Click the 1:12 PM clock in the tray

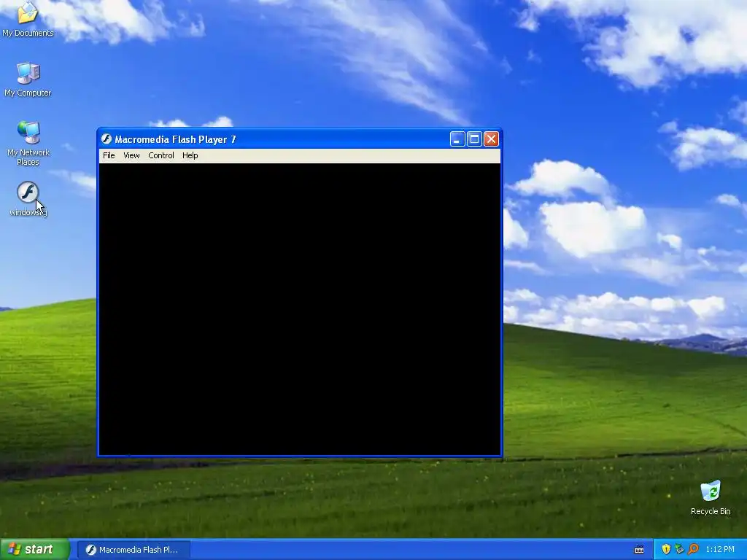point(720,549)
